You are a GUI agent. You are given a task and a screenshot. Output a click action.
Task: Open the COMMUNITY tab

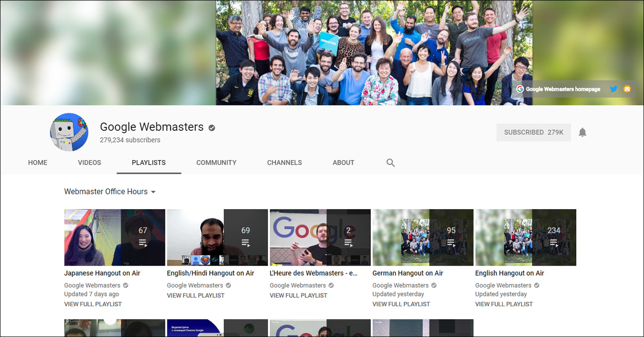216,163
